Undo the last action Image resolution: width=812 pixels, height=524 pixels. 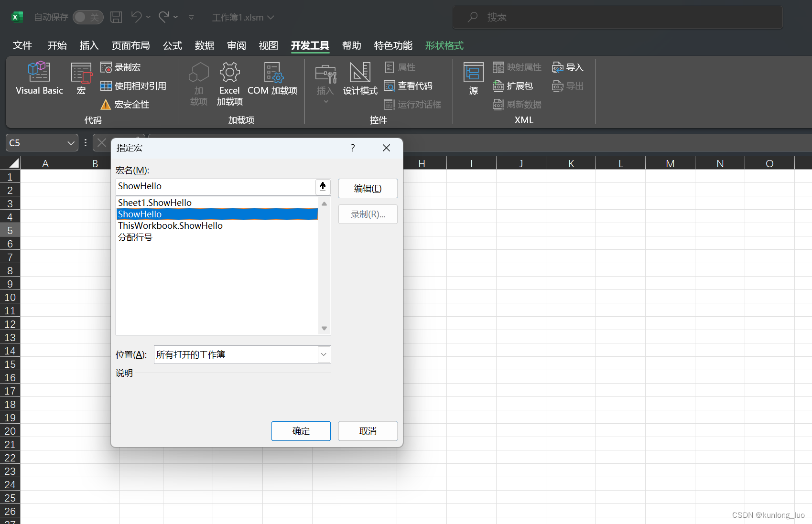pyautogui.click(x=136, y=17)
